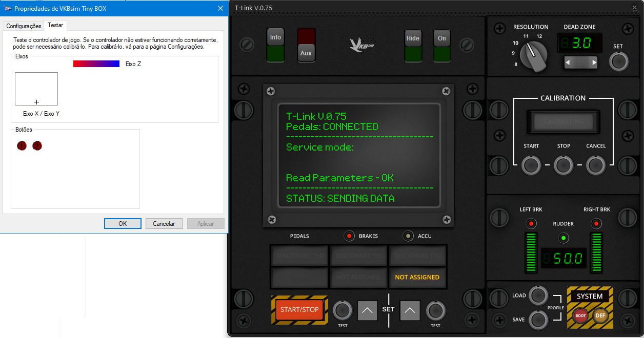Push the calibration STOP button

tap(563, 165)
